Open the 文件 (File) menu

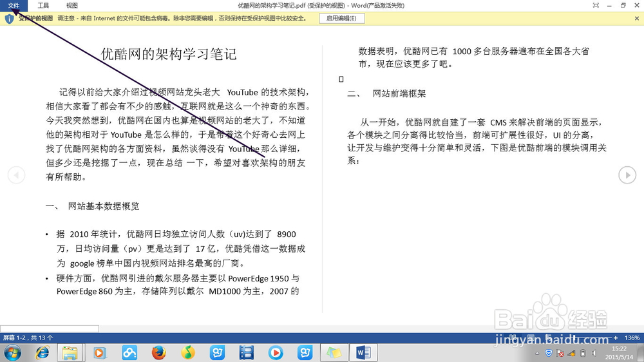14,5
